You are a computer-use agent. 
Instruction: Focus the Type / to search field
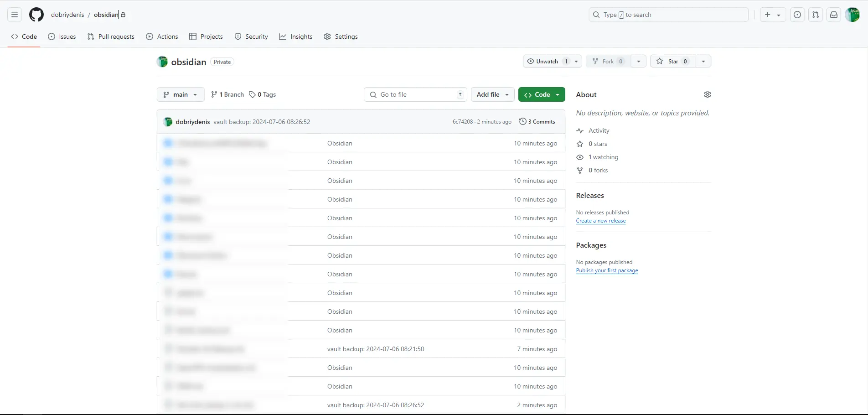(668, 15)
